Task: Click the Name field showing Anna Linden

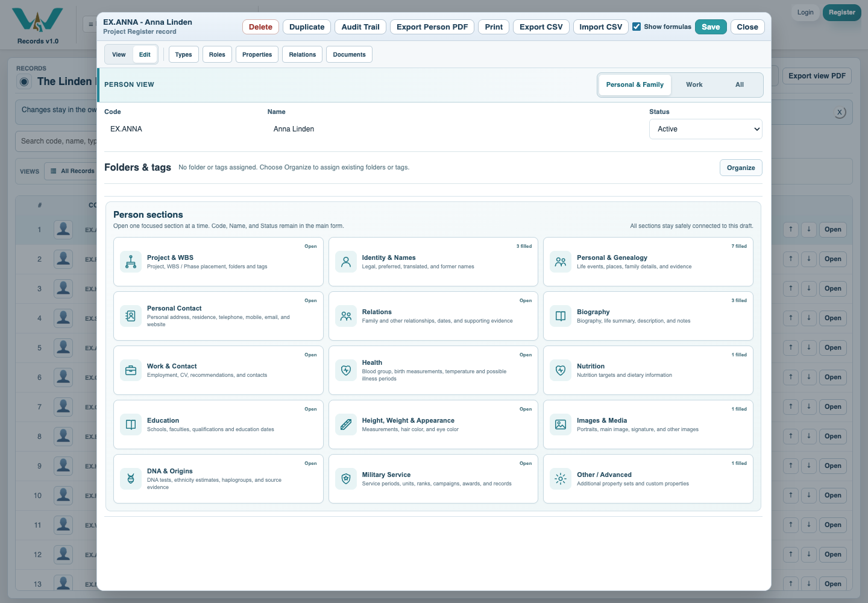Action: [454, 129]
